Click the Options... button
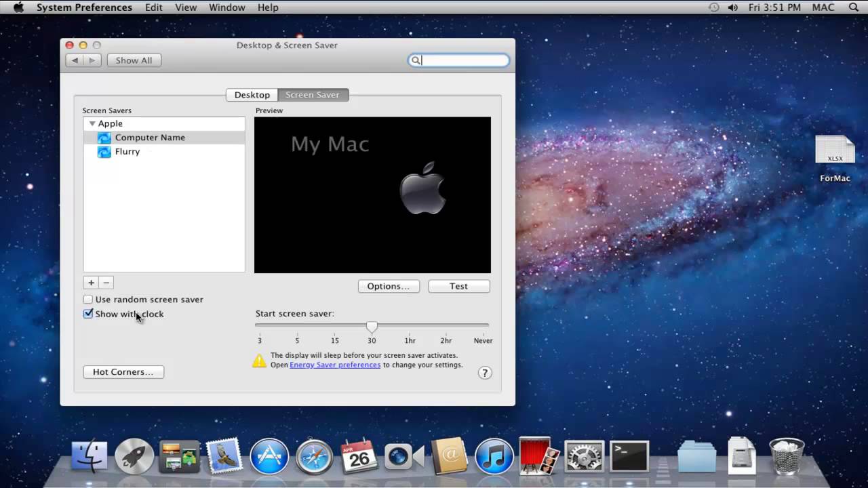This screenshot has height=488, width=868. pyautogui.click(x=389, y=286)
